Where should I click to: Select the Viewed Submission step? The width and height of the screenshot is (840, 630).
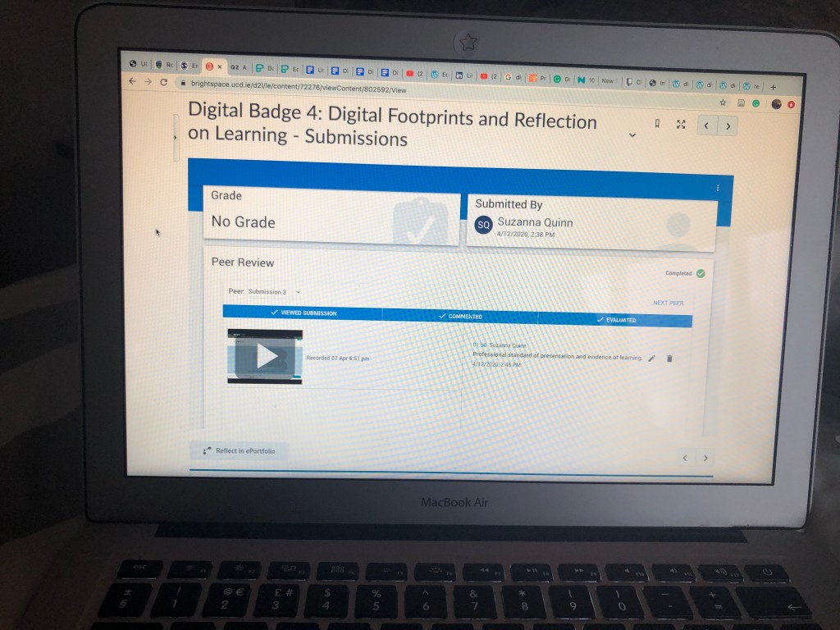pos(304,313)
